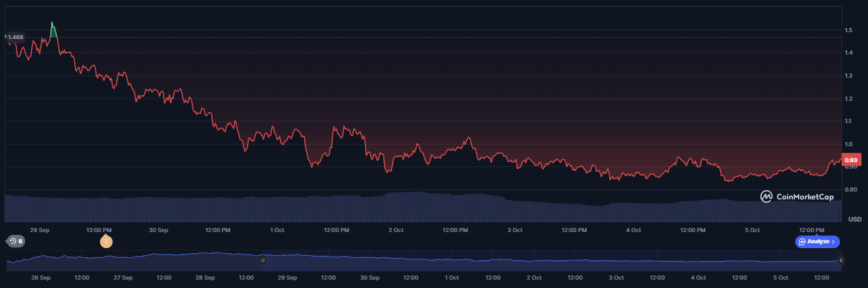
Task: Select 5 Oct on the main time axis
Action: (x=752, y=229)
